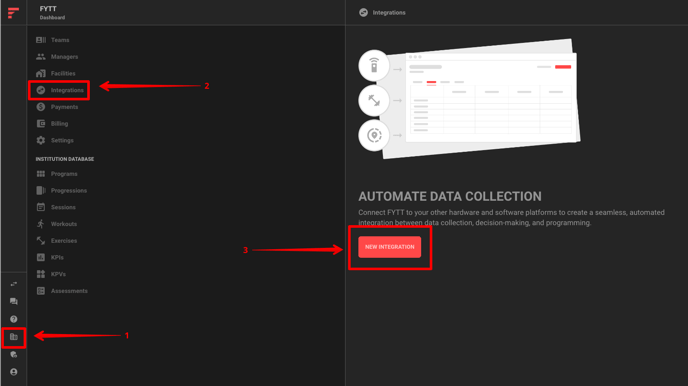Click the Integrations header icon
Screen dimensions: 688x386
coord(363,12)
